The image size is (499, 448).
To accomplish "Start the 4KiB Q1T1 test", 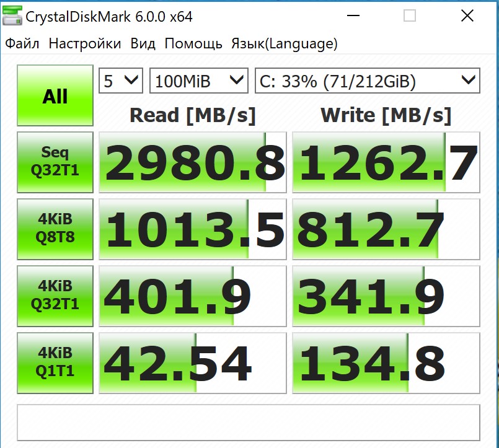I will pos(55,363).
